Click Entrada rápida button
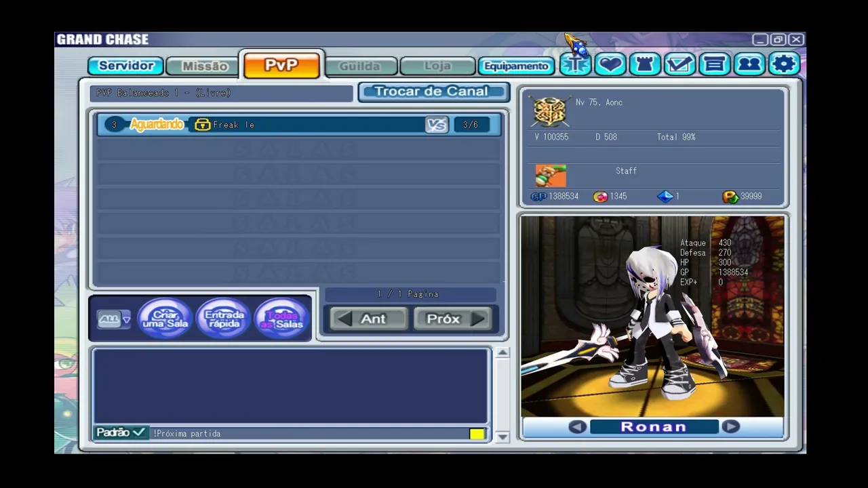The width and height of the screenshot is (868, 488). point(223,318)
